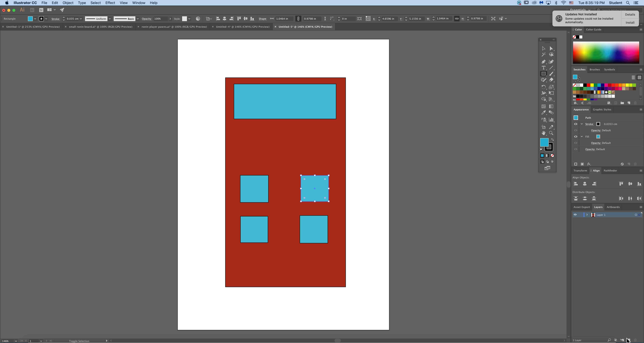
Task: Select the Magic Wand tool
Action: coord(544,55)
